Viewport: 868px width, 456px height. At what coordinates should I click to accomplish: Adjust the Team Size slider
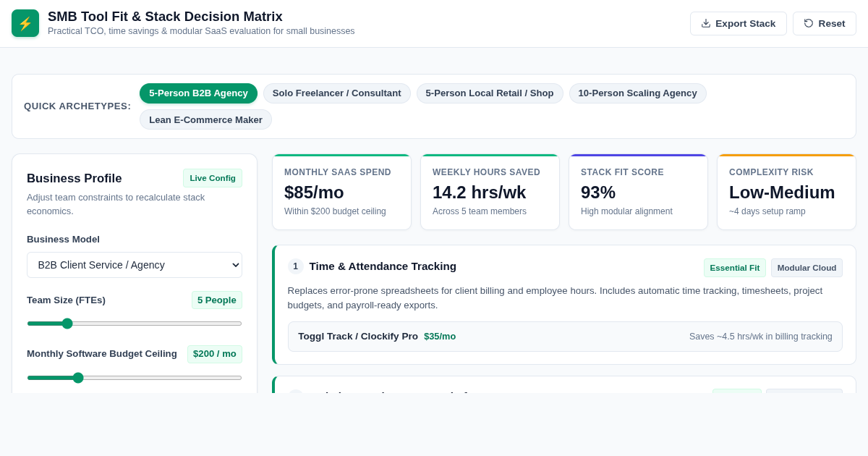pyautogui.click(x=135, y=324)
